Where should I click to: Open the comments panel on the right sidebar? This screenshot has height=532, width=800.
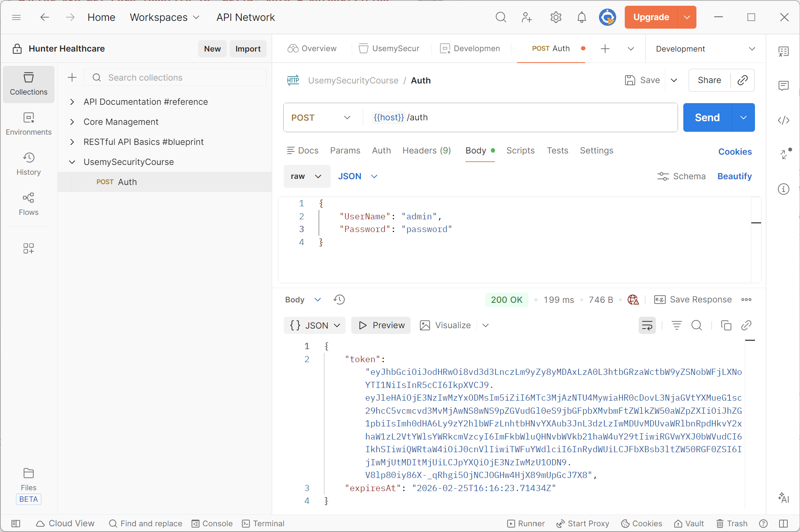[x=784, y=86]
